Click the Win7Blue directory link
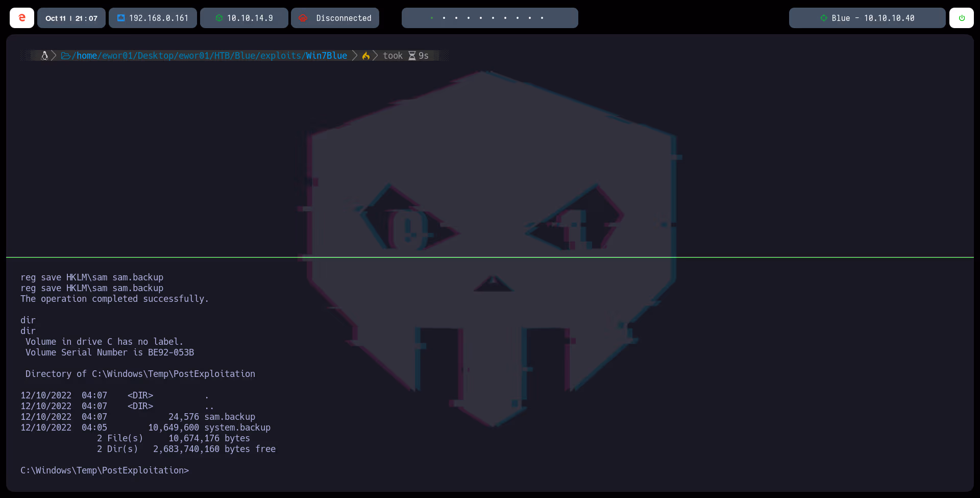The image size is (980, 498). tap(326, 56)
